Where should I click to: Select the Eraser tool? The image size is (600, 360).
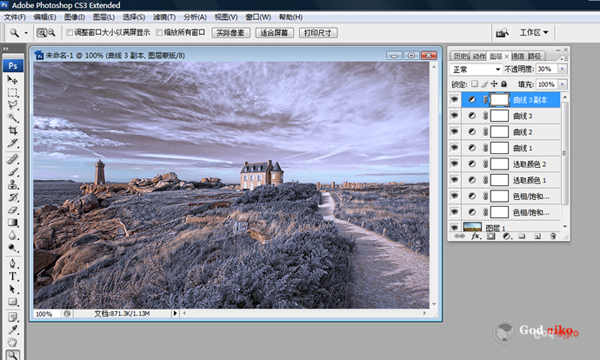pos(12,210)
